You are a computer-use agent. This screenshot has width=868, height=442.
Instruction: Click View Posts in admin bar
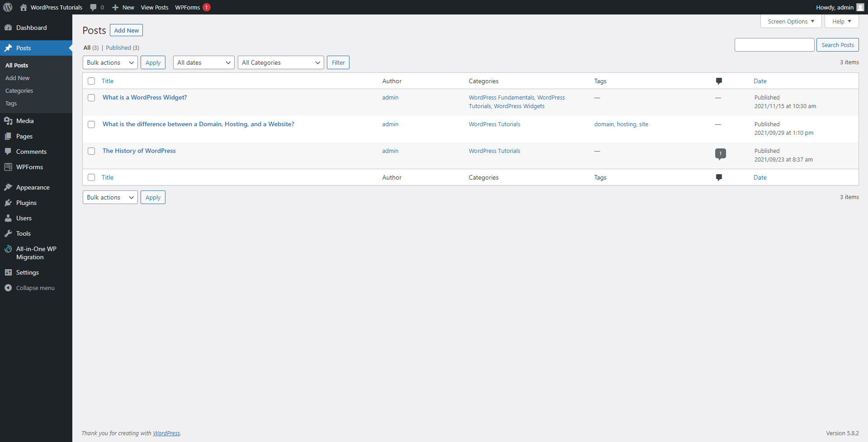(x=155, y=7)
